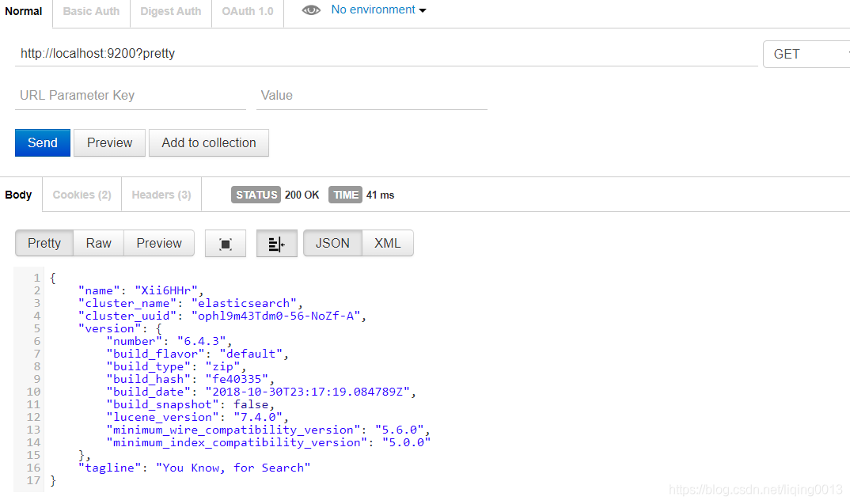
Task: Click the "default" build_flavor value
Action: coord(251,354)
